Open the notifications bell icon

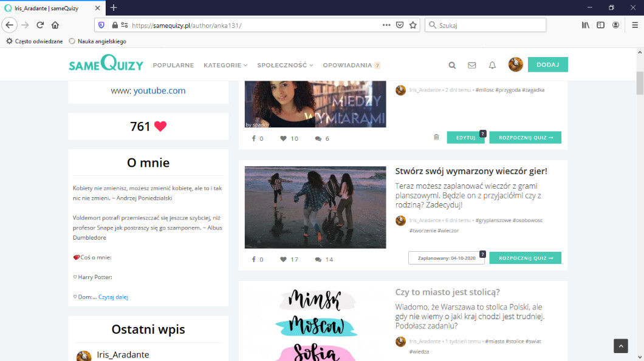point(493,66)
